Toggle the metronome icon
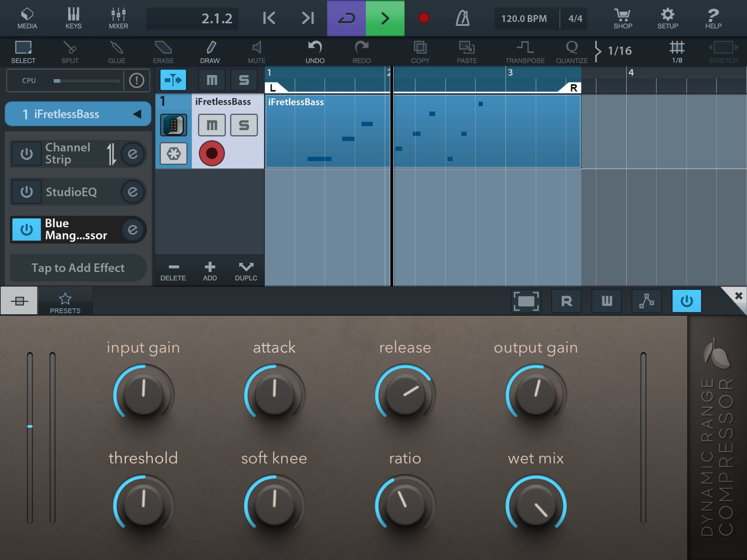The height and width of the screenshot is (560, 747). click(462, 18)
